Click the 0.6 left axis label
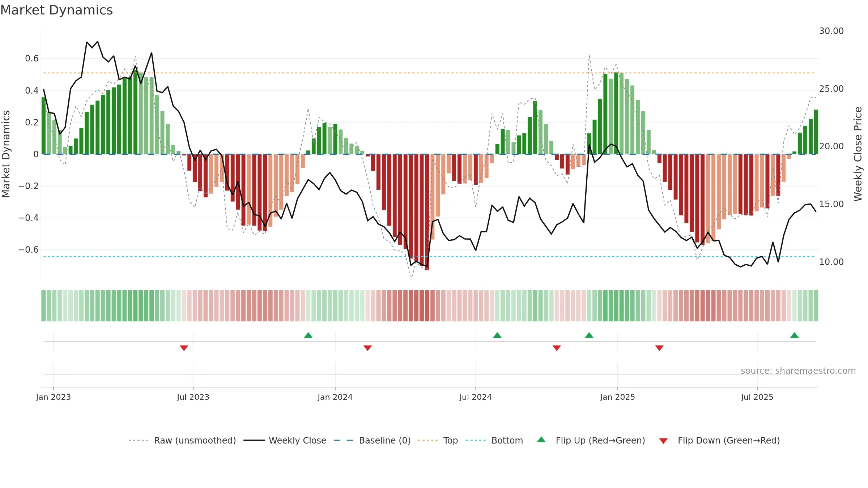Screen dimensions: 868x488 click(x=32, y=59)
